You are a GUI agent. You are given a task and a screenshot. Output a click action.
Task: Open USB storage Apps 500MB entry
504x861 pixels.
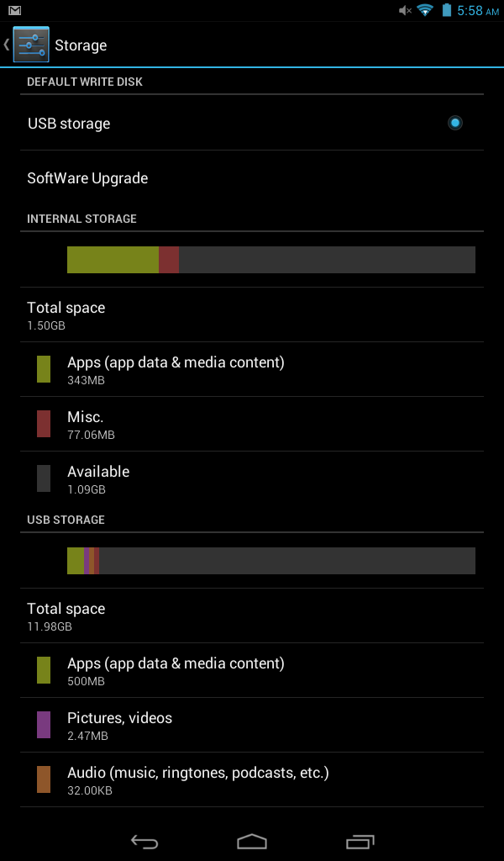click(252, 670)
